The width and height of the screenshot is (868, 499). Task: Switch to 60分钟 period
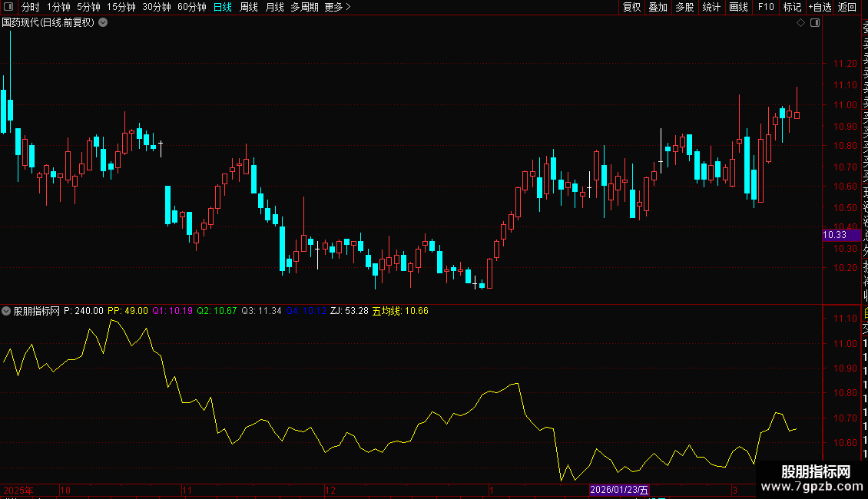192,7
